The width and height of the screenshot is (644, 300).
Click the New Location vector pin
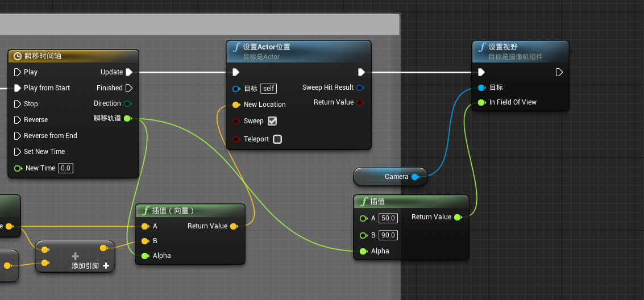(x=236, y=105)
